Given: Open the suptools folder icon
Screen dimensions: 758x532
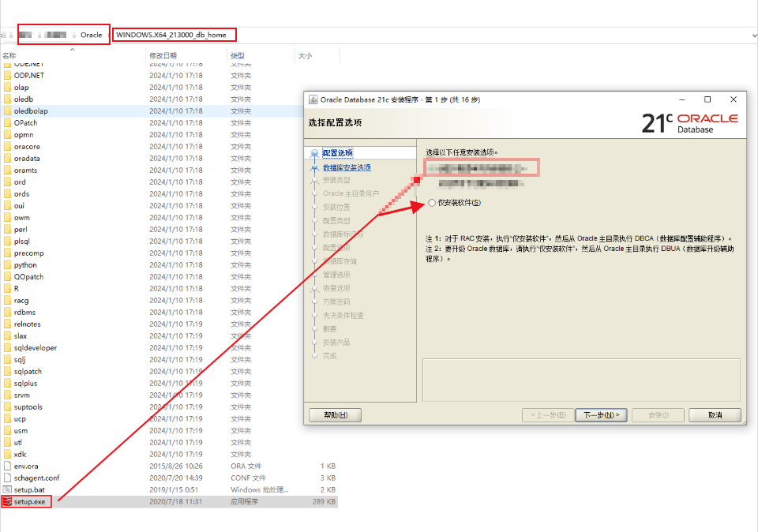Looking at the screenshot, I should coord(7,406).
